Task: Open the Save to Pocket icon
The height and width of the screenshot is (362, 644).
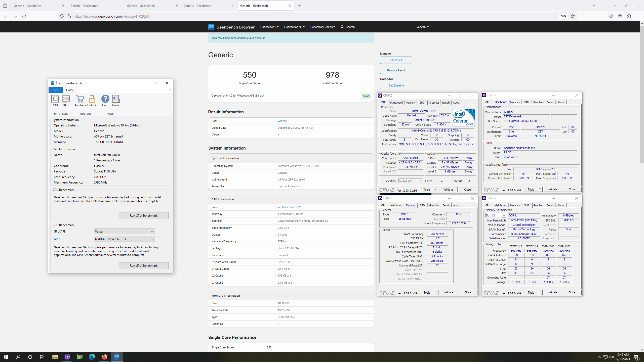Action: [x=611, y=16]
